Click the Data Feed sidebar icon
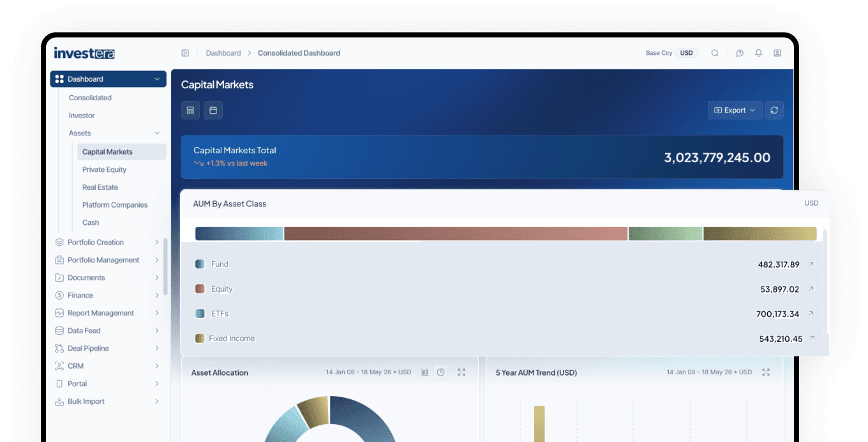The height and width of the screenshot is (442, 868). 59,331
